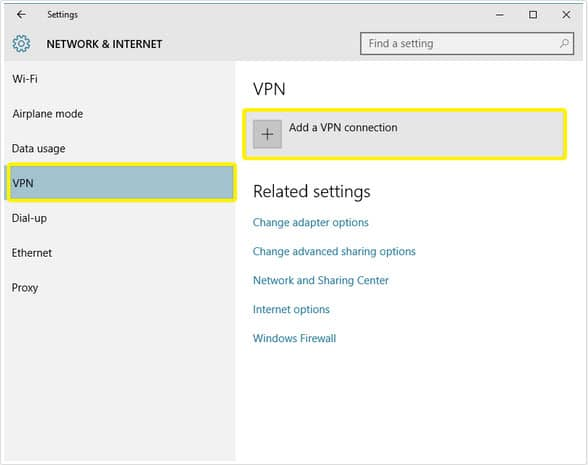Open Change advanced sharing options link
This screenshot has width=588, height=465.
tap(334, 251)
